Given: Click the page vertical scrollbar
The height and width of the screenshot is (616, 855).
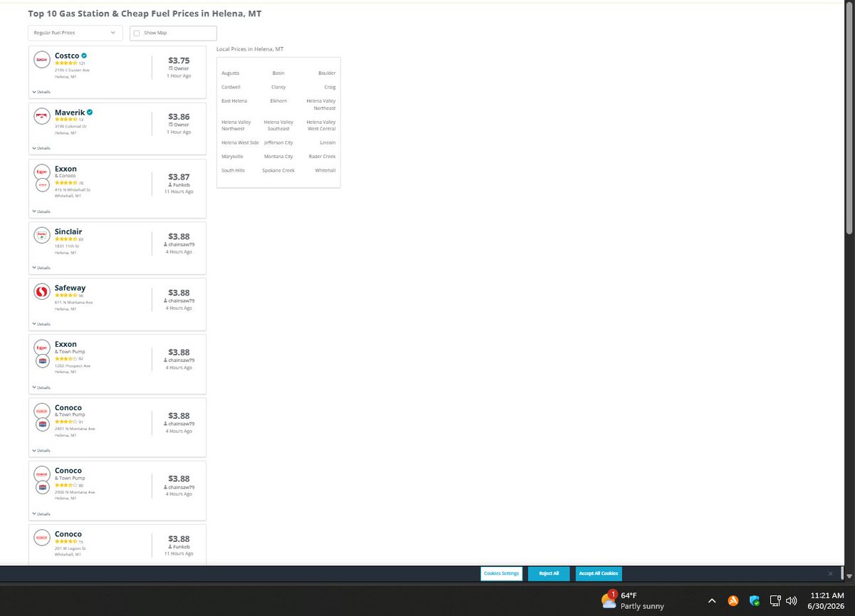Looking at the screenshot, I should pyautogui.click(x=849, y=119).
